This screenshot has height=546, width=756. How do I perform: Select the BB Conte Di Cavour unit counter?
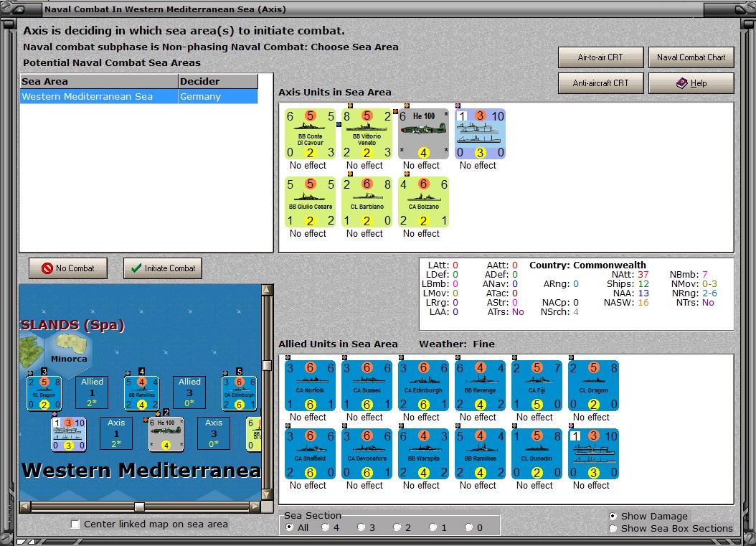click(x=310, y=133)
